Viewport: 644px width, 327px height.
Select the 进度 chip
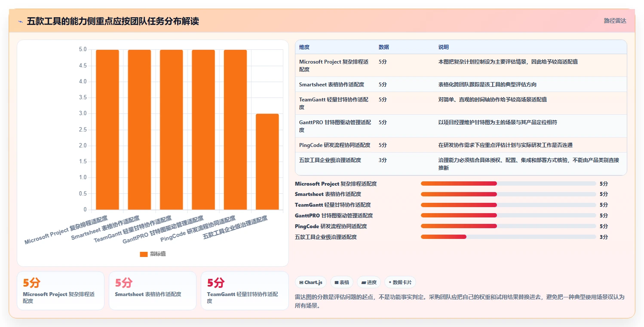tap(369, 282)
